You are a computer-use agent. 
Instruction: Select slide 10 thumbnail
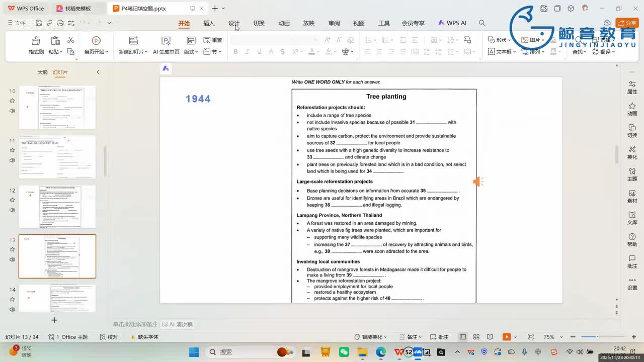tap(57, 107)
